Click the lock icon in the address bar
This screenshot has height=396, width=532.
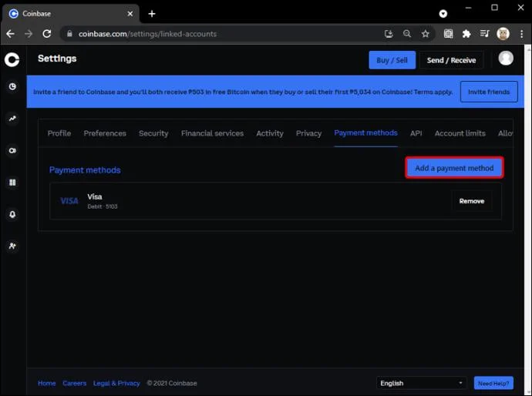pos(69,34)
